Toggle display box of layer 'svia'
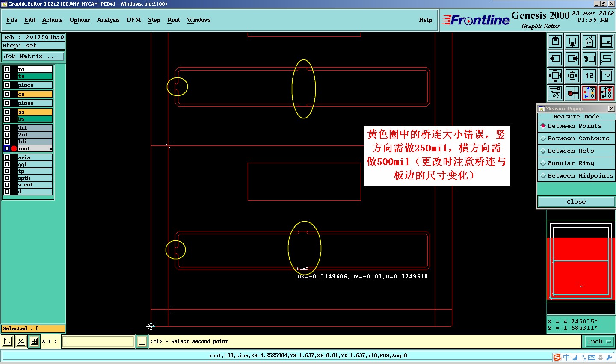This screenshot has height=364, width=616. 7,157
